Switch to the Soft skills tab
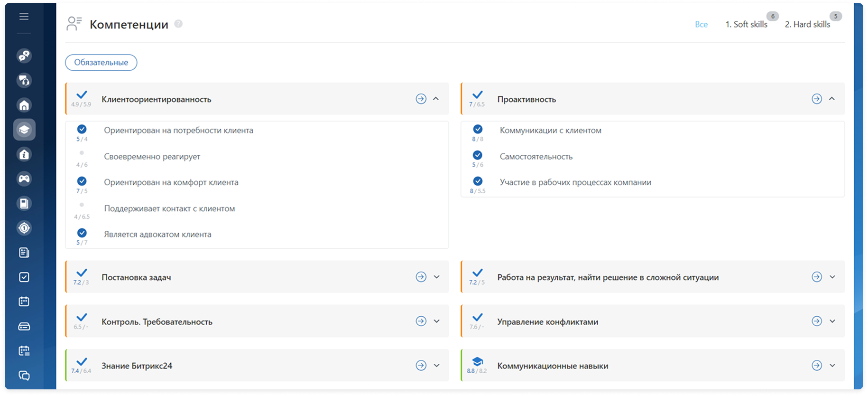The image size is (868, 396). click(x=746, y=24)
